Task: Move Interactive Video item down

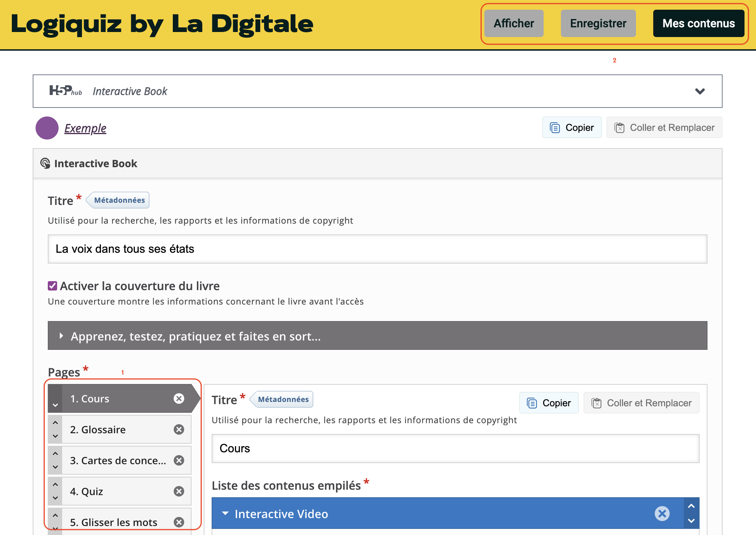Action: (691, 521)
